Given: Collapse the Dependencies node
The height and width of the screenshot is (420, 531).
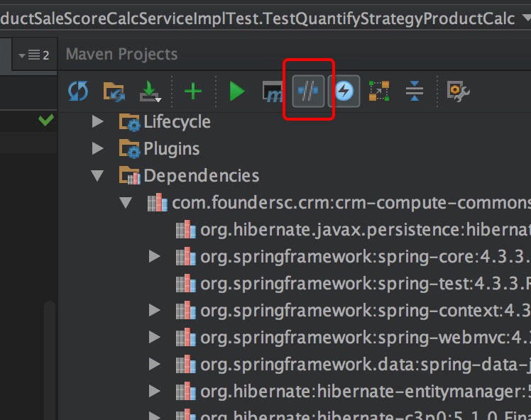Looking at the screenshot, I should pos(97,176).
